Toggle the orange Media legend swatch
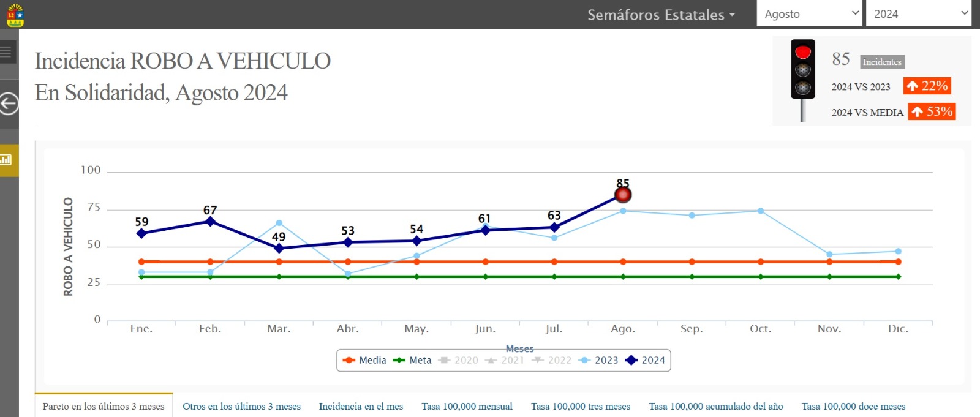Screen dimensions: 980x417 pyautogui.click(x=349, y=360)
